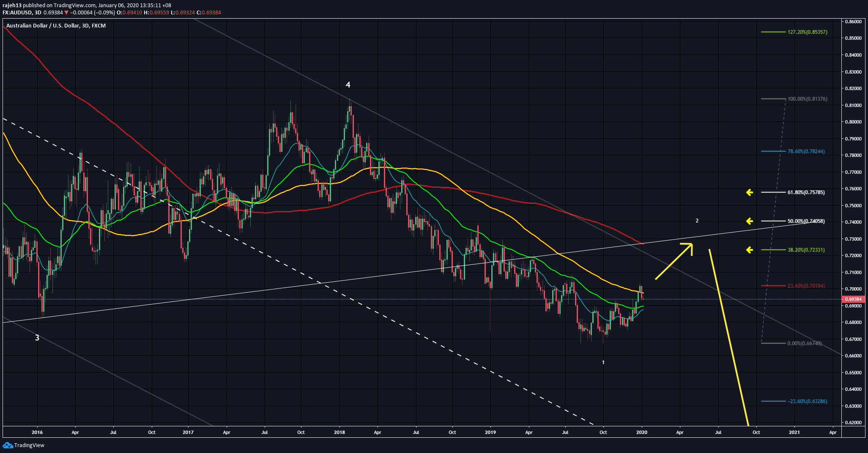Select the 127.20%(0.85357) Fibonacci level label

tap(807, 32)
